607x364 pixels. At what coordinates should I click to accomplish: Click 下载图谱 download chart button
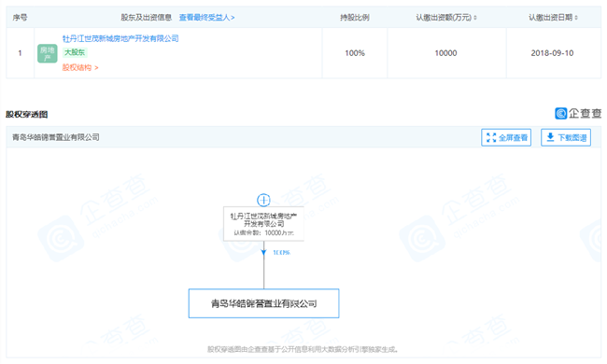click(566, 137)
